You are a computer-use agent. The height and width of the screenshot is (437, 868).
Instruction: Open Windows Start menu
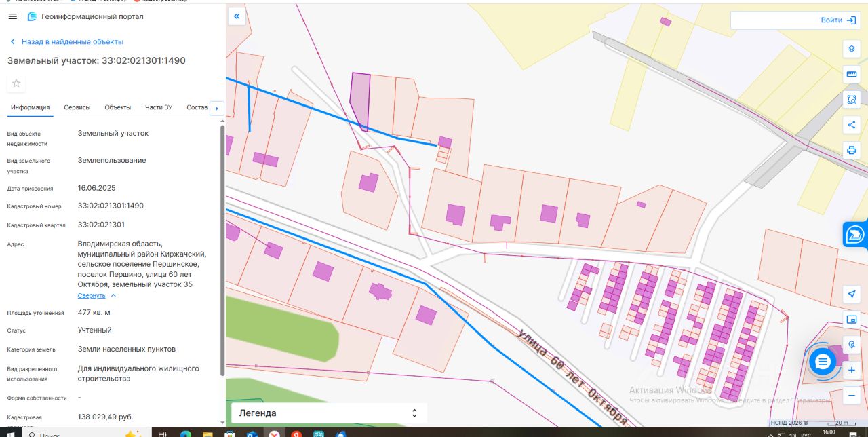coord(11,434)
